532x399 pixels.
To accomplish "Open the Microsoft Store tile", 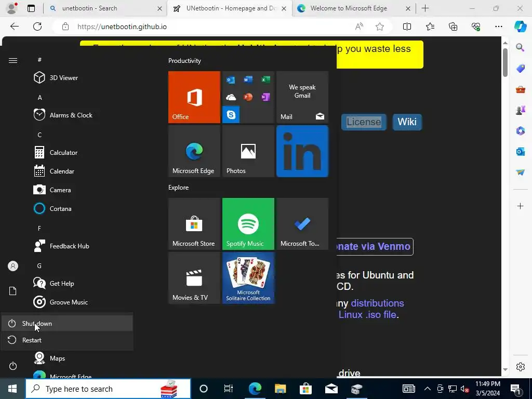I will (194, 224).
